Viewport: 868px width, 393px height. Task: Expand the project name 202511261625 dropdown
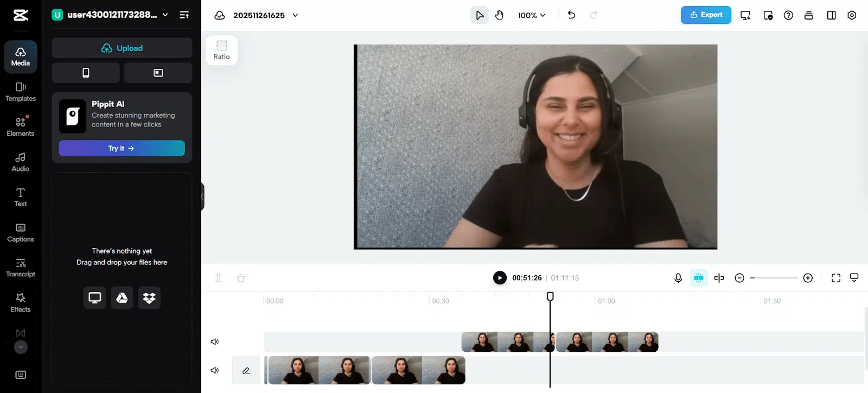(x=295, y=15)
